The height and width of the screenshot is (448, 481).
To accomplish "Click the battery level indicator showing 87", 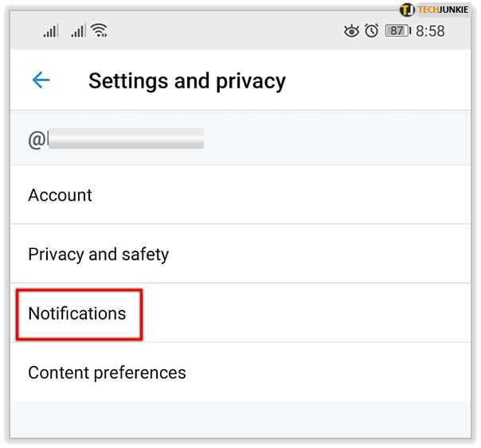I will (x=397, y=31).
